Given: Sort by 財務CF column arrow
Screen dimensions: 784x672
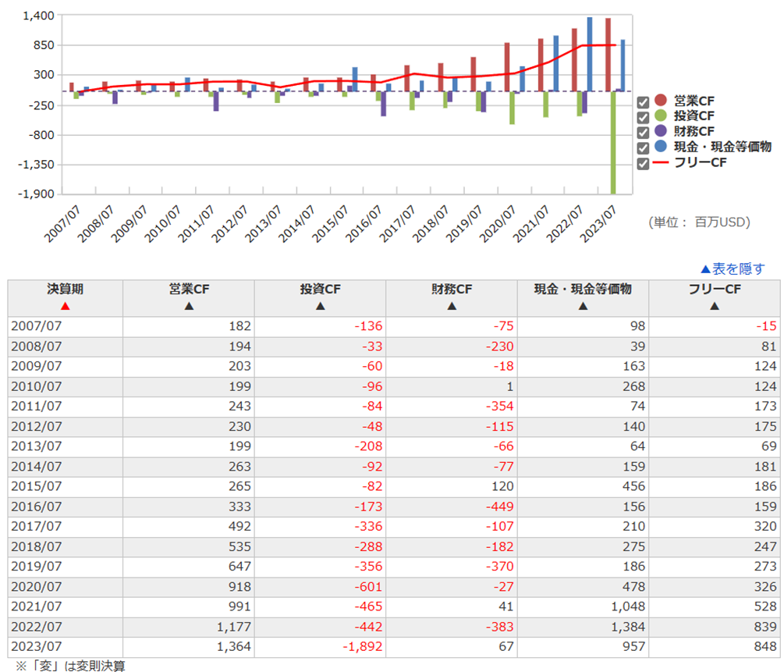Looking at the screenshot, I should pyautogui.click(x=452, y=307).
